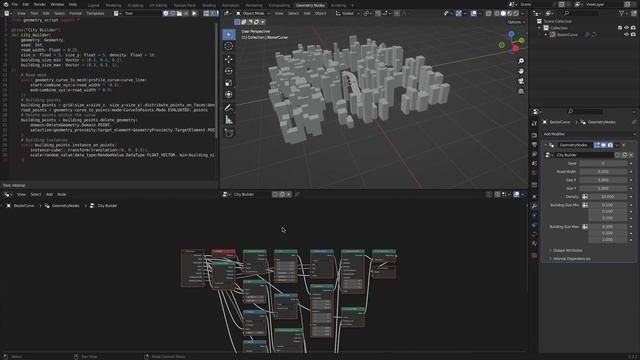Select the Measure tool in viewport toolbar
The width and height of the screenshot is (640, 360).
[229, 120]
